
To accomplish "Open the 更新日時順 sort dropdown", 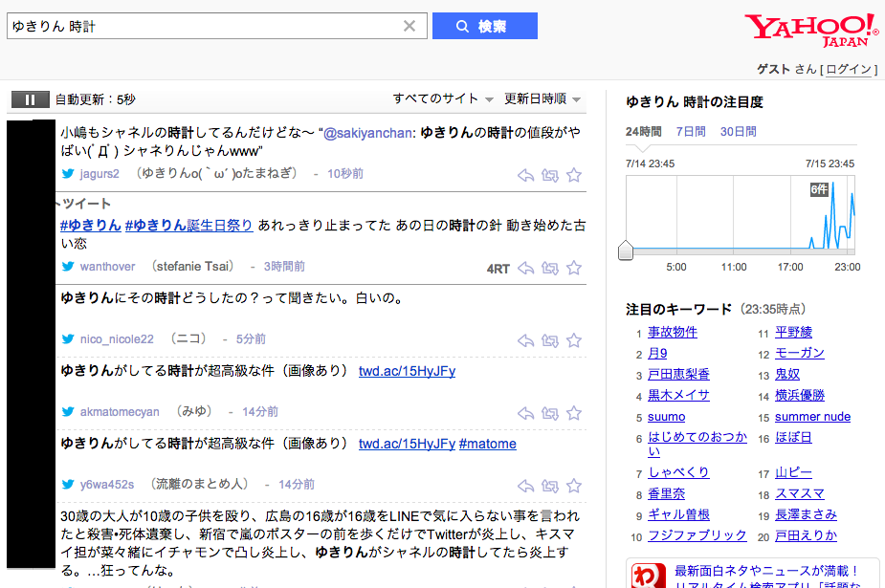I will [x=542, y=98].
